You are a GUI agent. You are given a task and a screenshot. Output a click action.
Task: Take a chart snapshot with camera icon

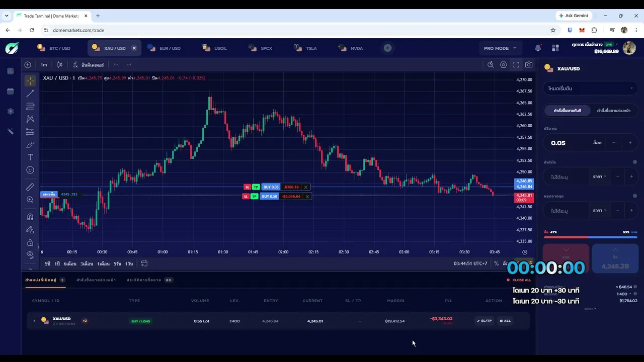(x=529, y=65)
